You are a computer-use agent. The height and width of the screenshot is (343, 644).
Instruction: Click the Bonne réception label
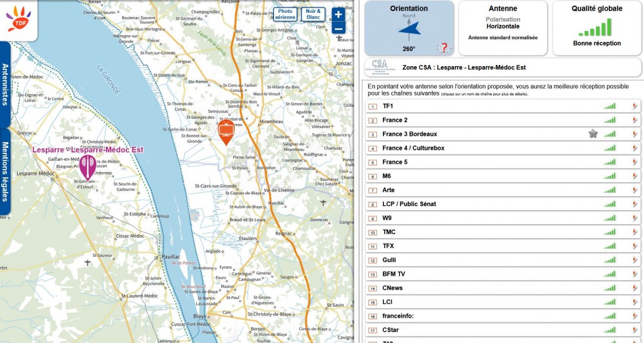pos(597,43)
